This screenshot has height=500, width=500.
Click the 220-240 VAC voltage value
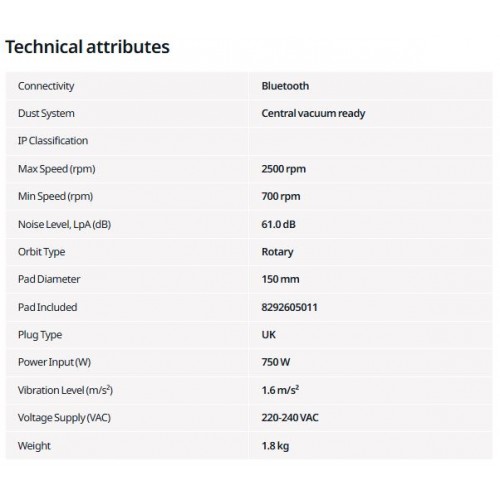pyautogui.click(x=290, y=417)
